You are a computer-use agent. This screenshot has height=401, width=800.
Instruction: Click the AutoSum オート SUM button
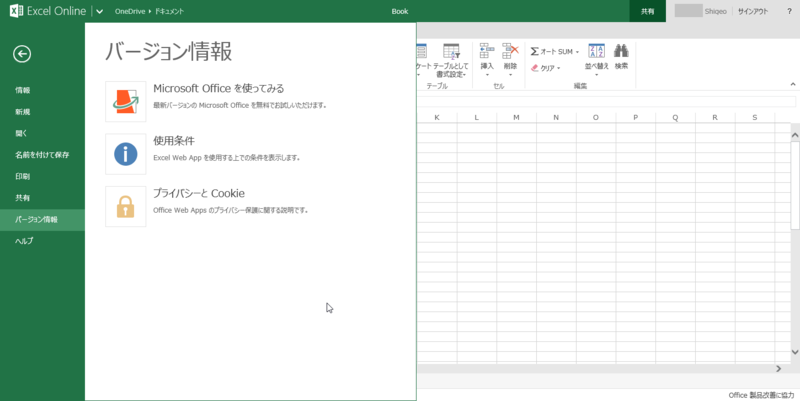tap(552, 52)
